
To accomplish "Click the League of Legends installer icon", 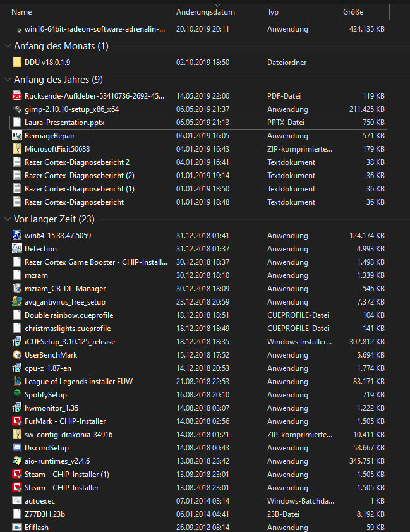I will (17, 382).
